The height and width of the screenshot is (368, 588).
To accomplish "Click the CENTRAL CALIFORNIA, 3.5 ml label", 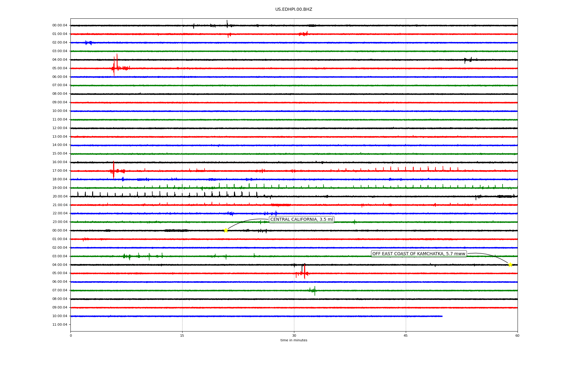I will click(x=301, y=219).
